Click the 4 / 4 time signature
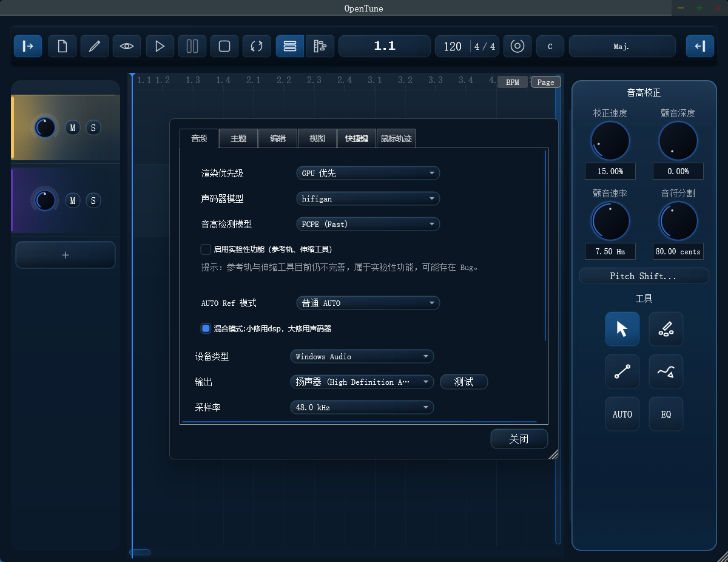The width and height of the screenshot is (728, 562). [x=485, y=46]
